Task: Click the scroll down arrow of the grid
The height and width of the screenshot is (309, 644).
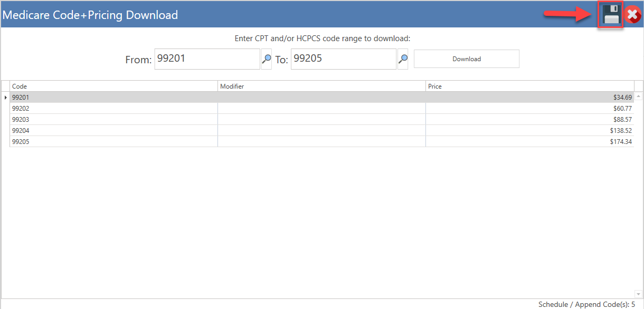Action: (638, 294)
